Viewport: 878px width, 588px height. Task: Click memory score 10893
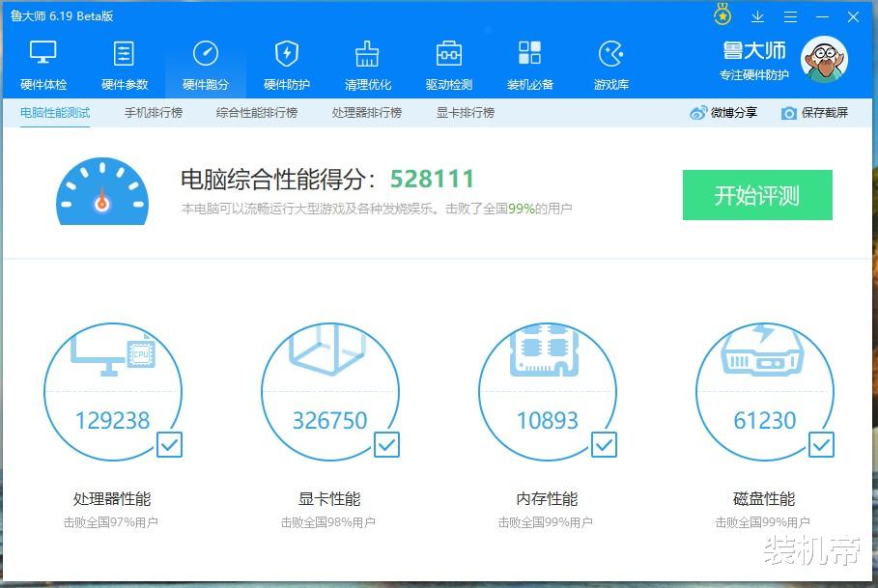[x=547, y=420]
